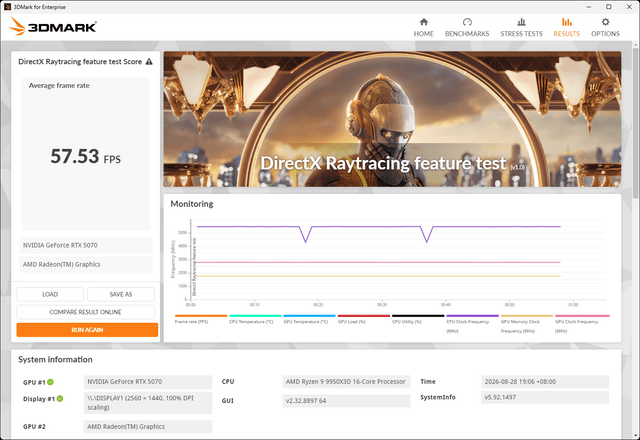
Task: Click the Average frame rate label
Action: tap(59, 86)
